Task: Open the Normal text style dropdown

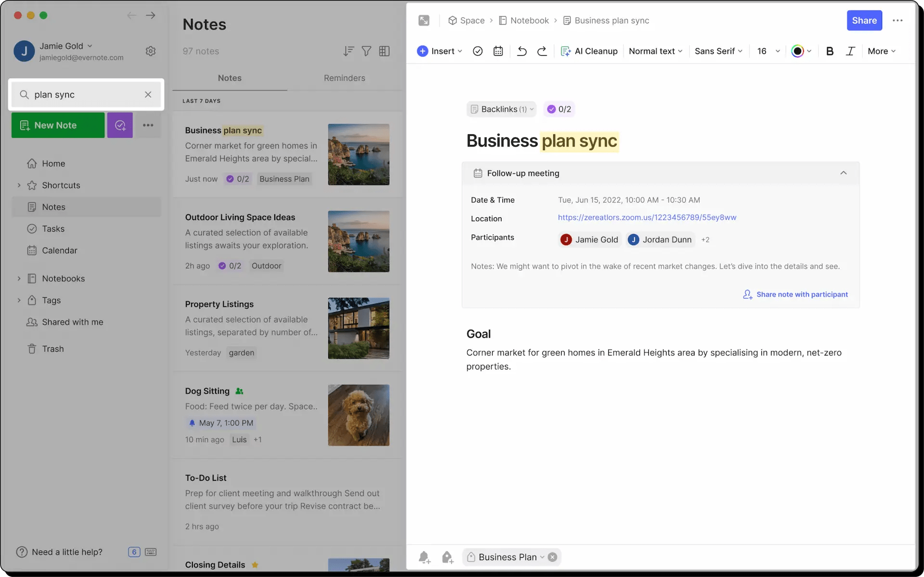Action: [x=655, y=51]
